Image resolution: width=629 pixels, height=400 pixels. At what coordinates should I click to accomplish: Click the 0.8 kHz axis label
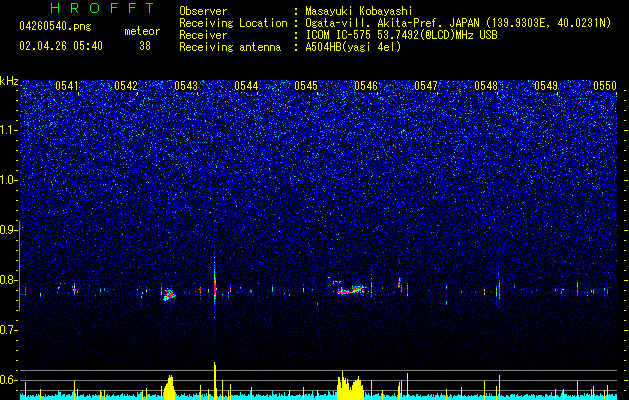(8, 280)
